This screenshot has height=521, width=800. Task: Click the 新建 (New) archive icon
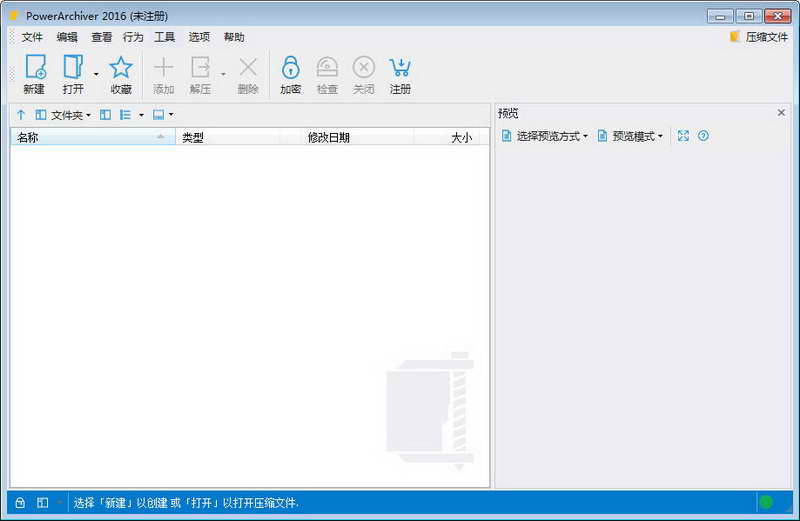tap(34, 74)
